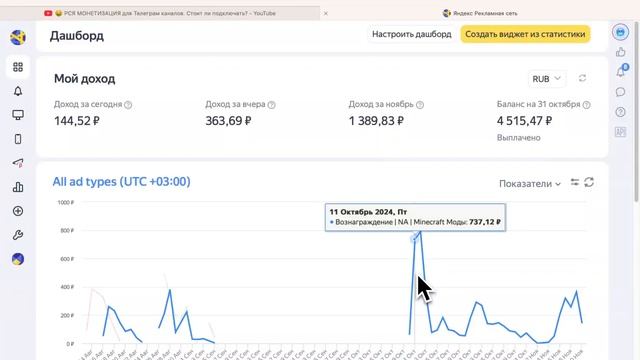Open the Telegram paper plane icon

click(x=18, y=163)
